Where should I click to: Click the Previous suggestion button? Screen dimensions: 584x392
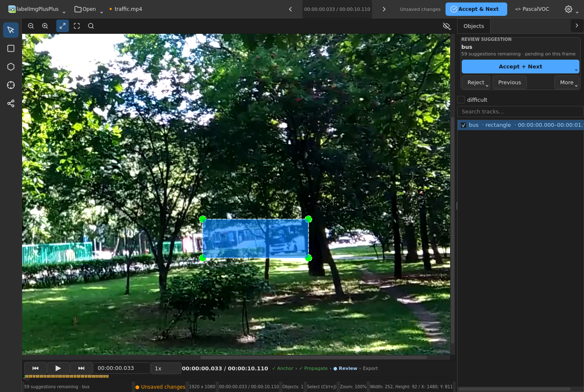coord(510,83)
